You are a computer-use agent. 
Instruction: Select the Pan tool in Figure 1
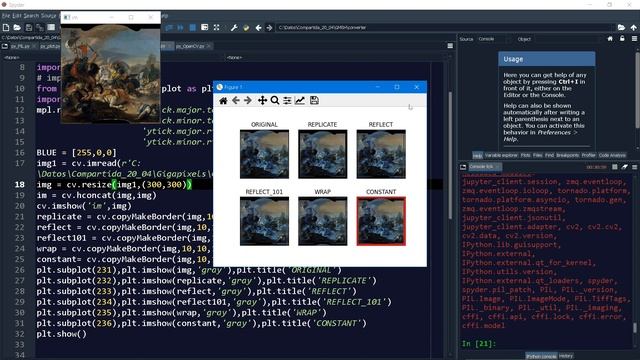(x=262, y=100)
